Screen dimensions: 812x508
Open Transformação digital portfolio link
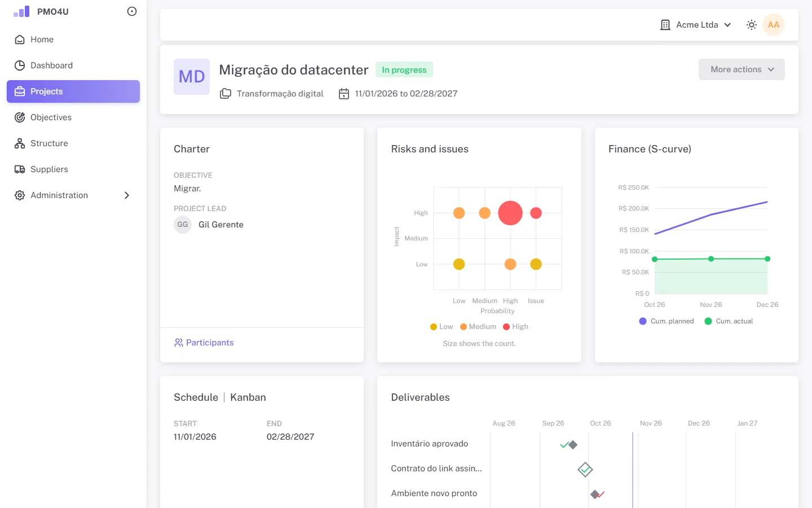(280, 94)
